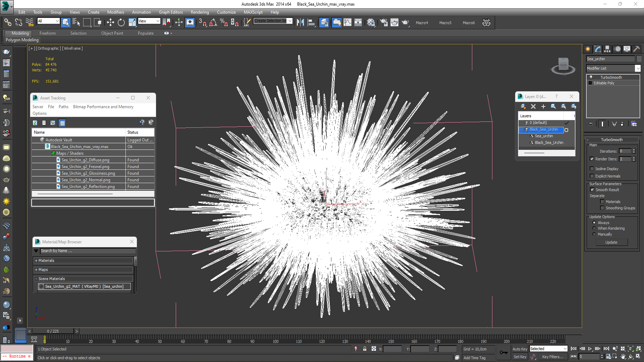
Task: Select the Scale transform tool
Action: (x=132, y=22)
